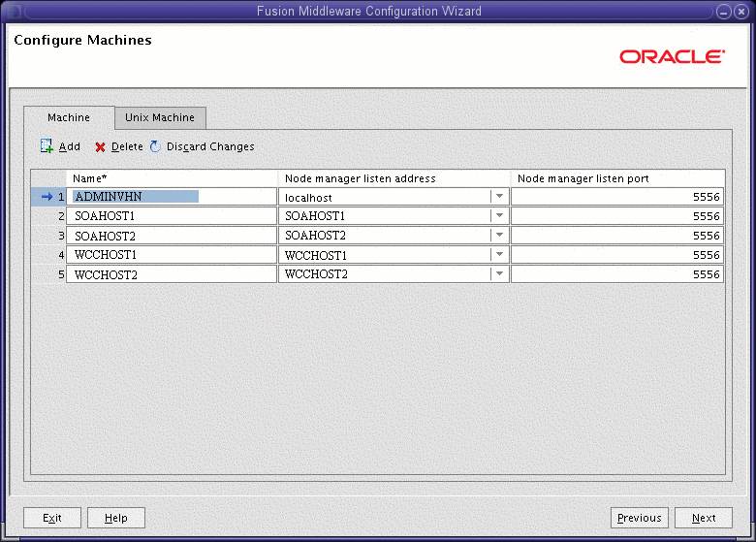Click the window menu icon in title bar
Viewport: 756px width, 542px height.
click(x=13, y=12)
